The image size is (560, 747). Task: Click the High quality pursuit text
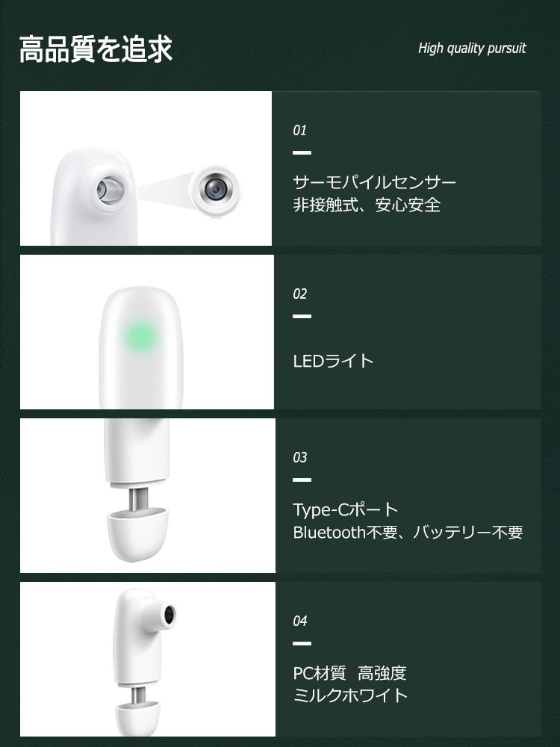pos(472,48)
